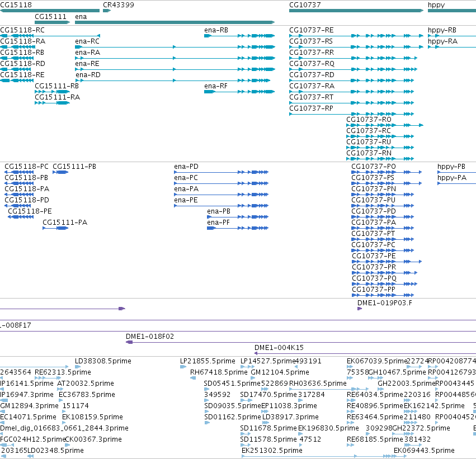Select the ena gene label
The image size is (476, 459).
tap(81, 17)
